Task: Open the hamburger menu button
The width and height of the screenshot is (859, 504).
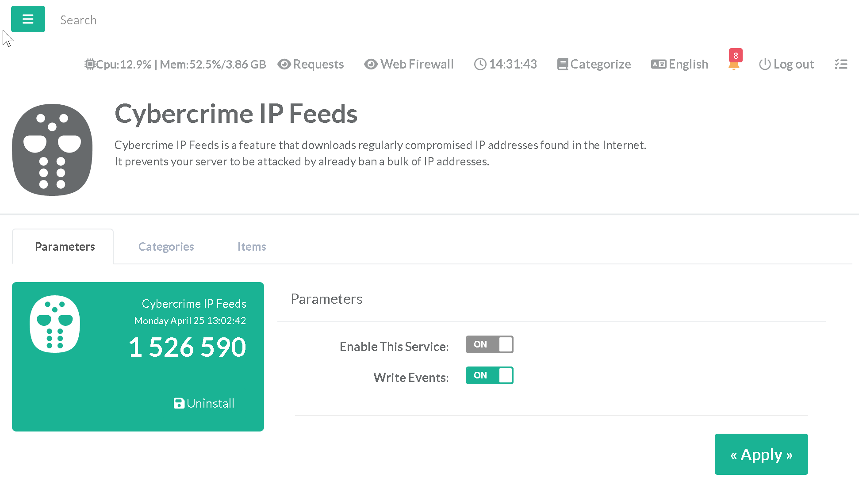Action: [28, 19]
